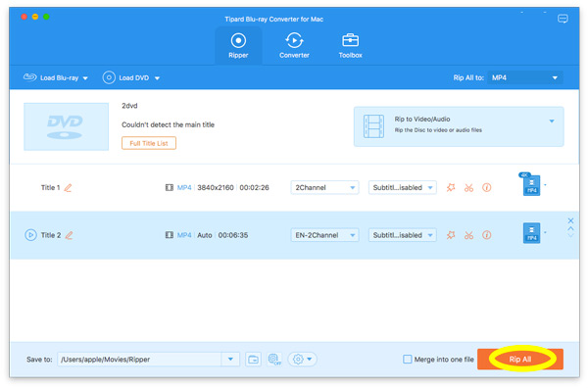Cut Title 2 with scissors icon
Image resolution: width=588 pixels, height=388 pixels.
click(468, 235)
